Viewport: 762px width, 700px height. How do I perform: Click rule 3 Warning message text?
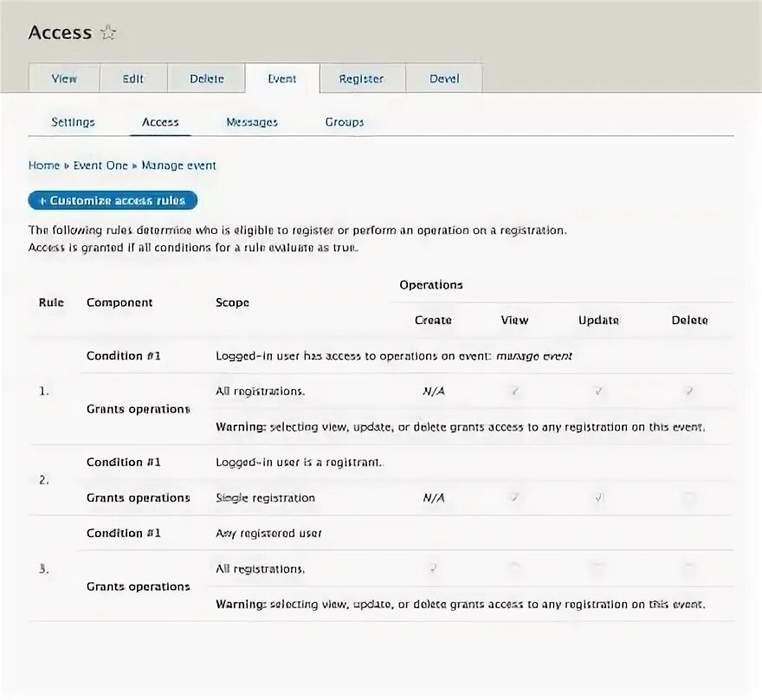(x=460, y=604)
